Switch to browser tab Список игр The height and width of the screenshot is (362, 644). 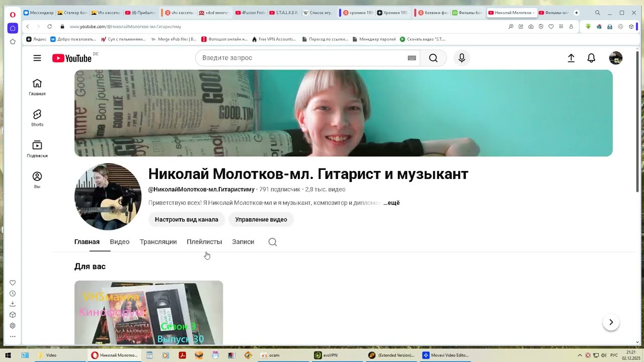[x=317, y=13]
